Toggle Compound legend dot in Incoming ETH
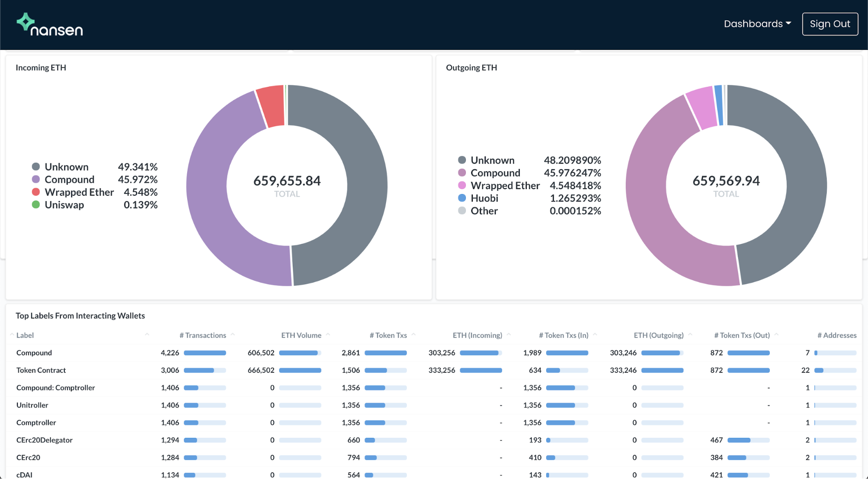This screenshot has height=479, width=868. [x=36, y=180]
